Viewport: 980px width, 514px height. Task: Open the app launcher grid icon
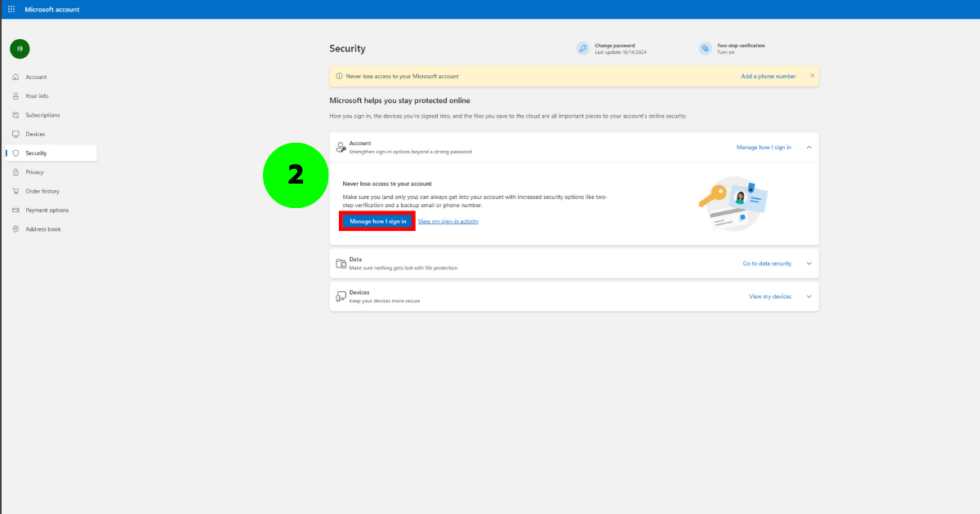(x=11, y=9)
